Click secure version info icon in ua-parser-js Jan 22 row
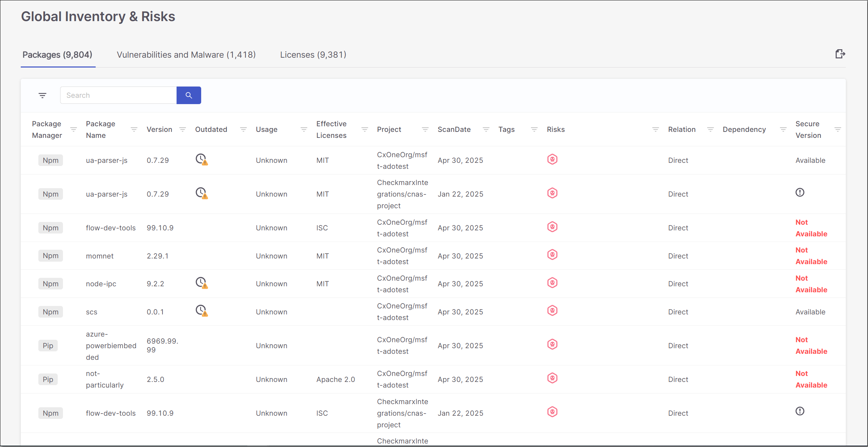Screen dimensions: 868x447 tap(800, 192)
